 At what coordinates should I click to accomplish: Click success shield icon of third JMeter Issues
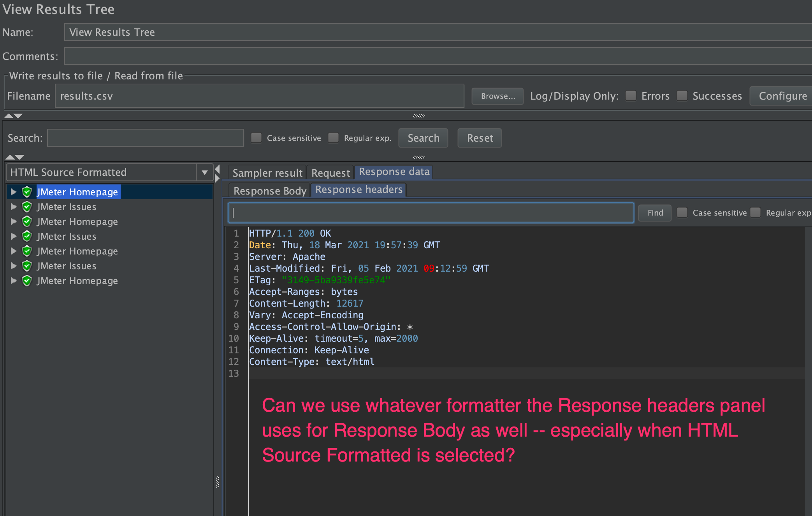click(x=27, y=266)
